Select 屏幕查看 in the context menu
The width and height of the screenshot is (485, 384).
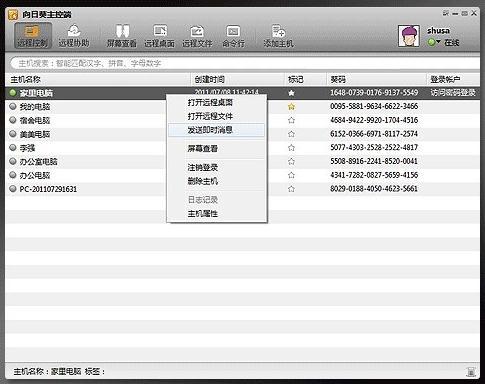pos(216,148)
